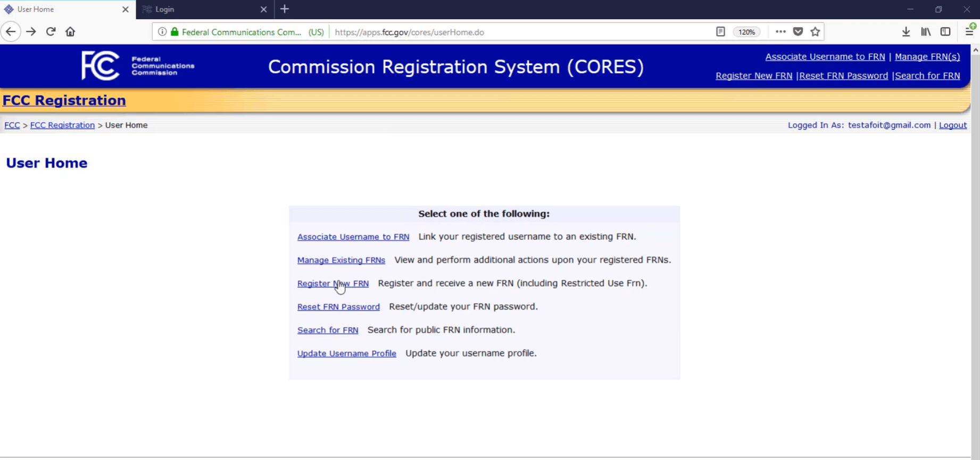Select the User Home tab

[x=68, y=10]
